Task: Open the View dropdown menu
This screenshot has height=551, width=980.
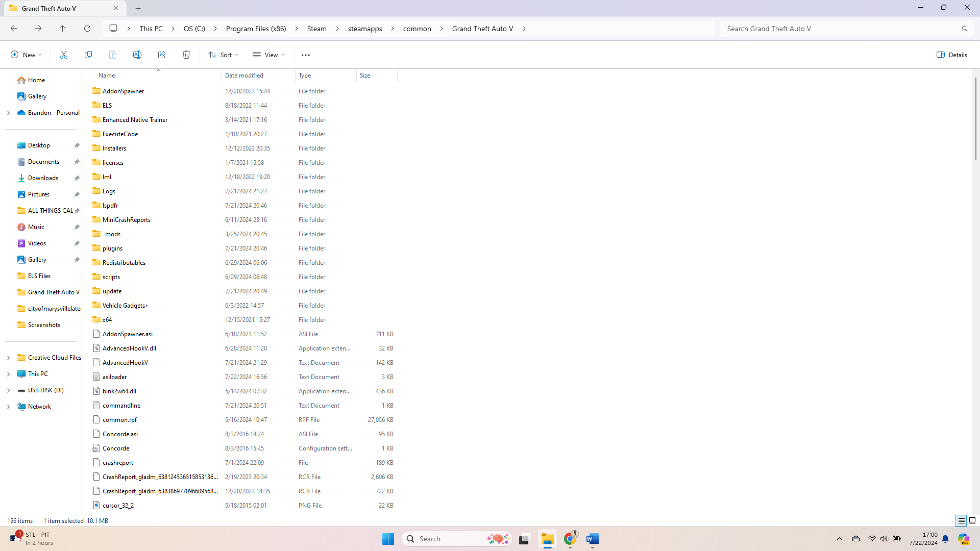Action: 268,55
